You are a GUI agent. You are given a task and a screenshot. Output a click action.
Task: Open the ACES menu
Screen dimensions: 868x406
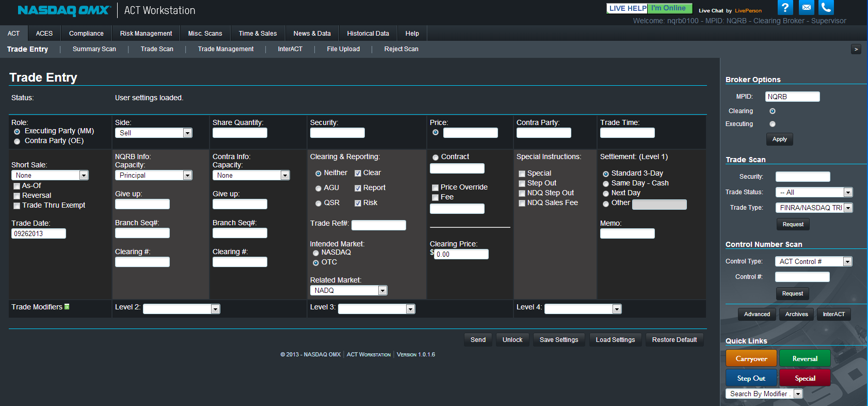[x=44, y=34]
